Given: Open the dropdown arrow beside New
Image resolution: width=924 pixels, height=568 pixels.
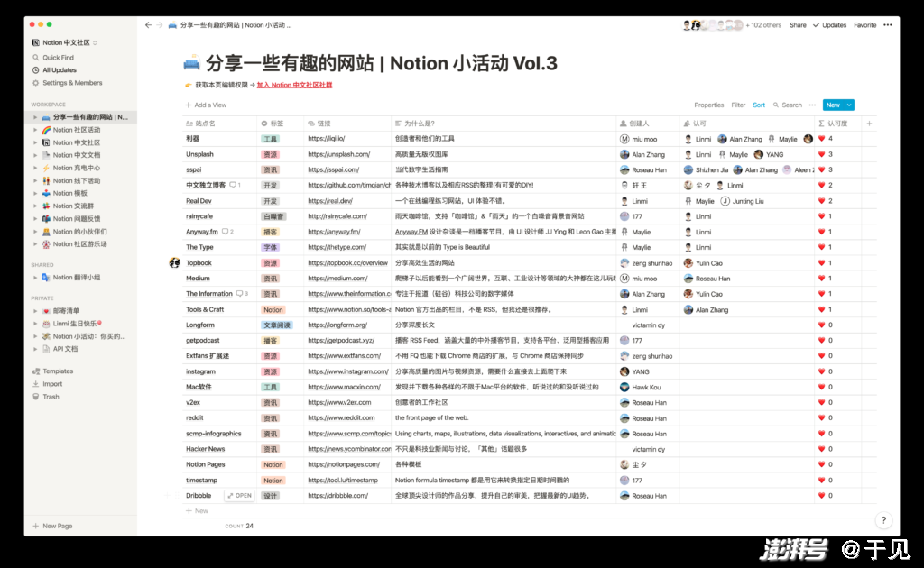Looking at the screenshot, I should point(850,105).
